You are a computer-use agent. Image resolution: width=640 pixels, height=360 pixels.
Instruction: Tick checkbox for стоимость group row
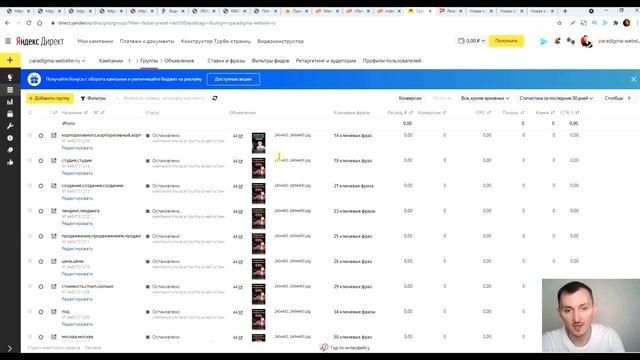[30, 287]
